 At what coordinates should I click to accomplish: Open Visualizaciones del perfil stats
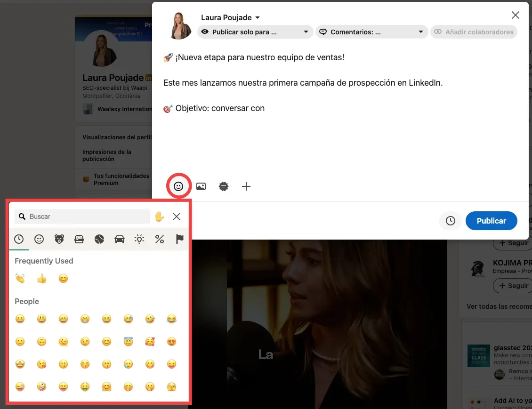pos(117,137)
